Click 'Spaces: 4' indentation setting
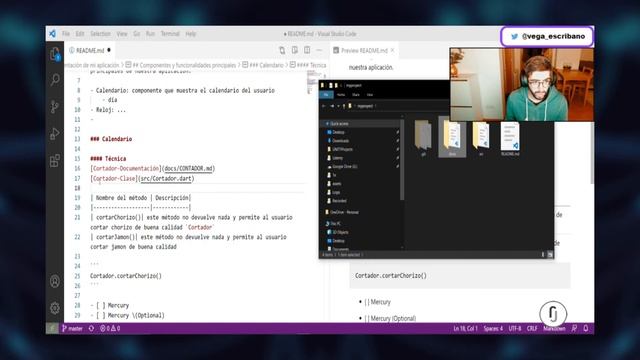 pyautogui.click(x=493, y=328)
